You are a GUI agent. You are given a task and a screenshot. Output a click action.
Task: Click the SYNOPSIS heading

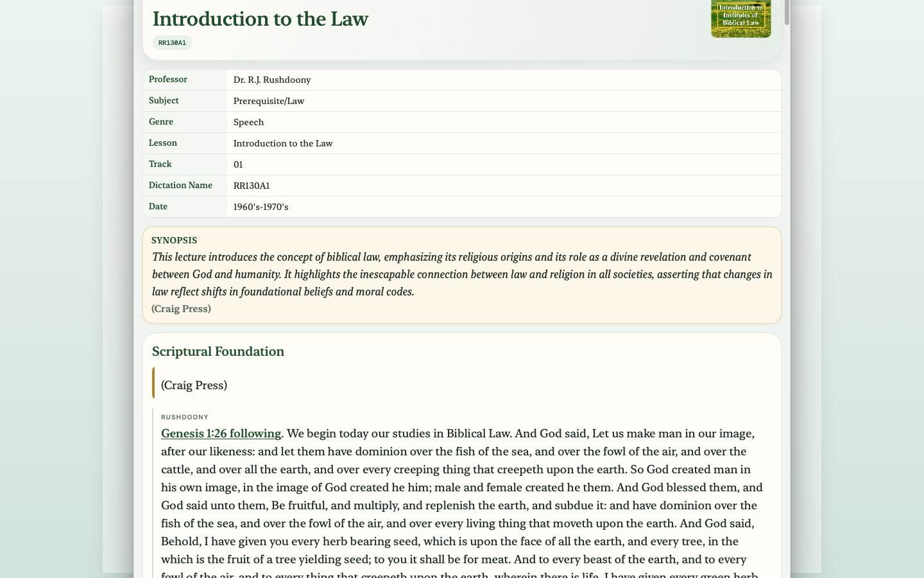point(174,240)
